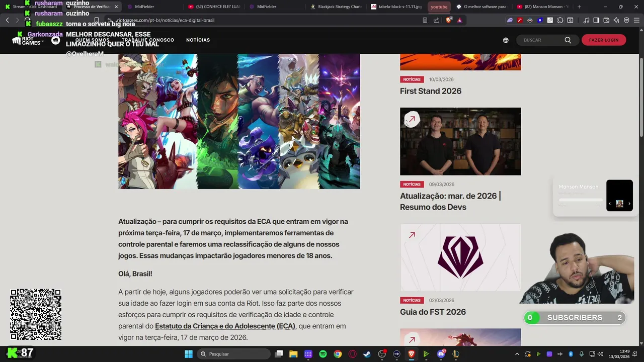Open the Brave playlist music note icon
Image resolution: width=644 pixels, height=362 pixels.
586,20
